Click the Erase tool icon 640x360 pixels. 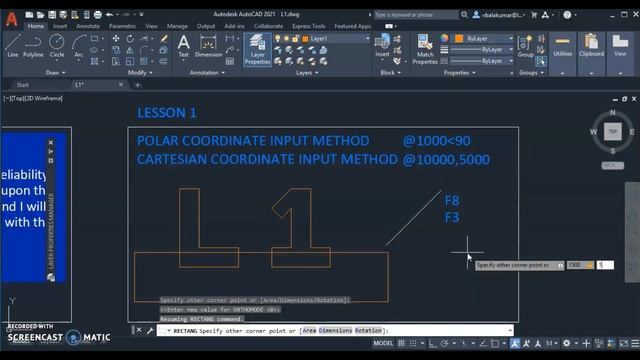[164, 39]
